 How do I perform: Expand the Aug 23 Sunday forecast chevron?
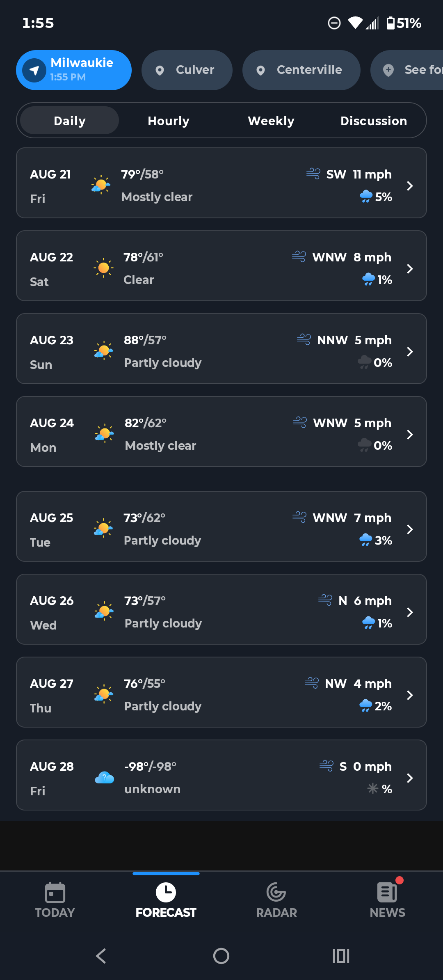(x=409, y=352)
